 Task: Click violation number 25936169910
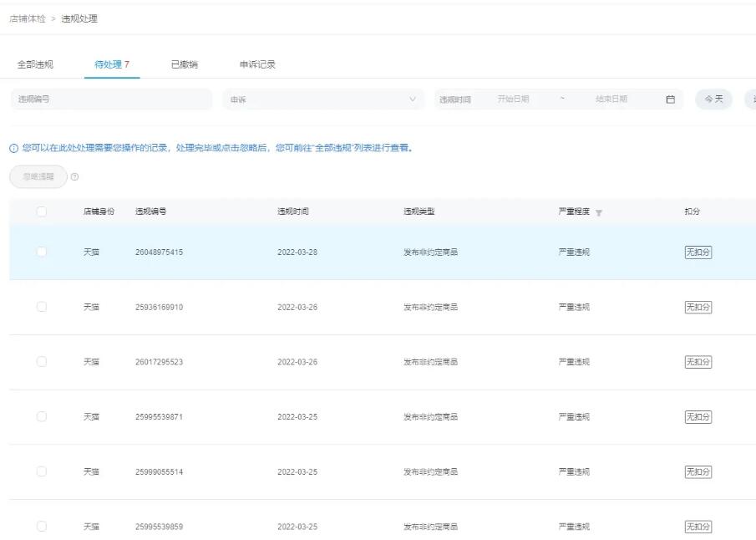point(159,308)
